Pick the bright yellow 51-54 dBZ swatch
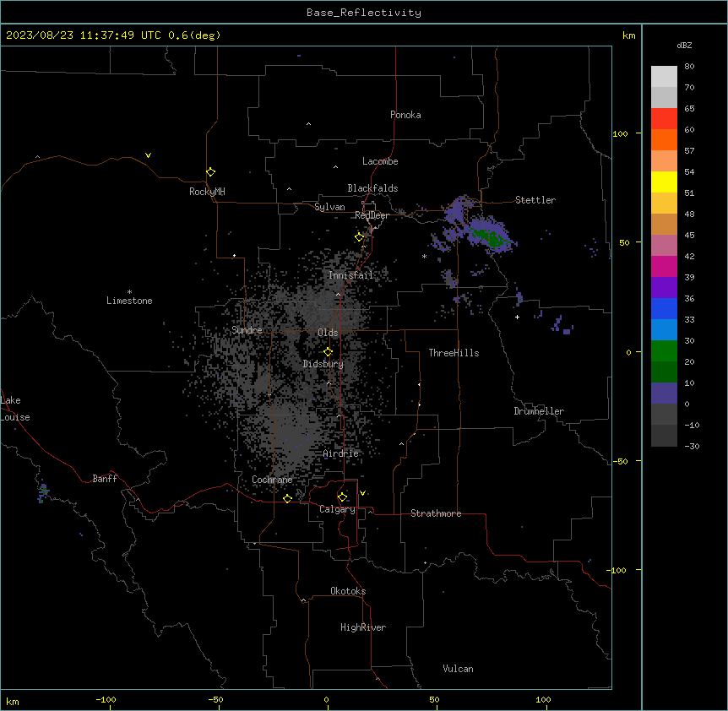The height and width of the screenshot is (711, 728). click(x=664, y=182)
